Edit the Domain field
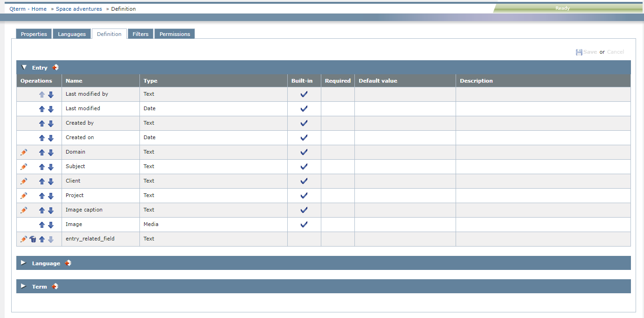This screenshot has height=318, width=644. pos(24,152)
